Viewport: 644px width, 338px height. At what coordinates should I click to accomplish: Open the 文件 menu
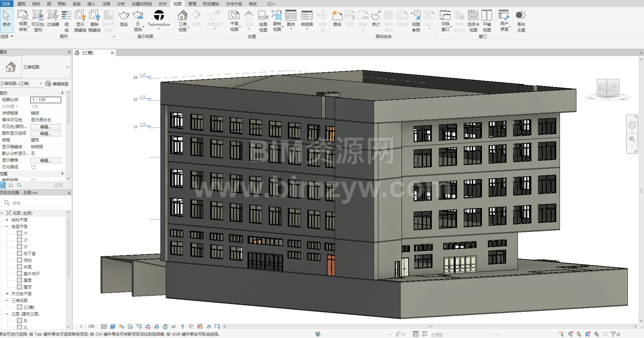(6, 4)
